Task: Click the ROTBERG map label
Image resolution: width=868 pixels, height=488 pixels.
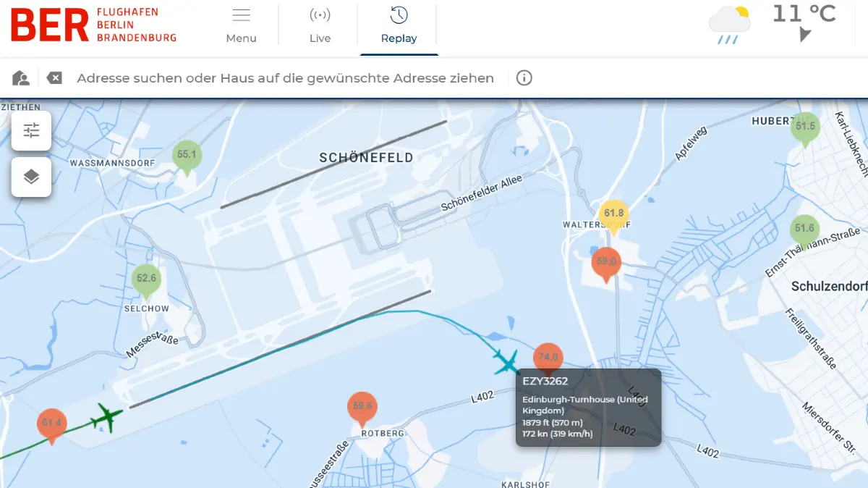Action: pyautogui.click(x=382, y=433)
